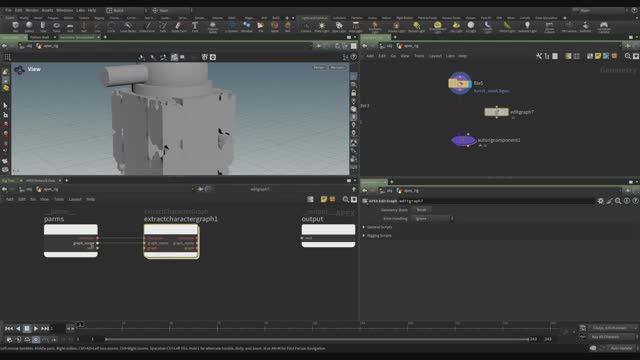
Task: Click the wrench icon in network toolbar
Action: pos(539,56)
